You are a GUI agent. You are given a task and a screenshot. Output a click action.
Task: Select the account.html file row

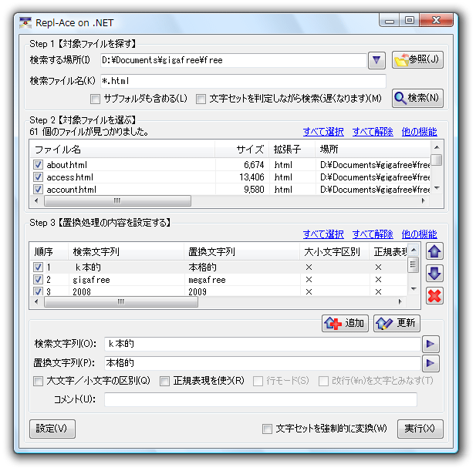point(230,190)
